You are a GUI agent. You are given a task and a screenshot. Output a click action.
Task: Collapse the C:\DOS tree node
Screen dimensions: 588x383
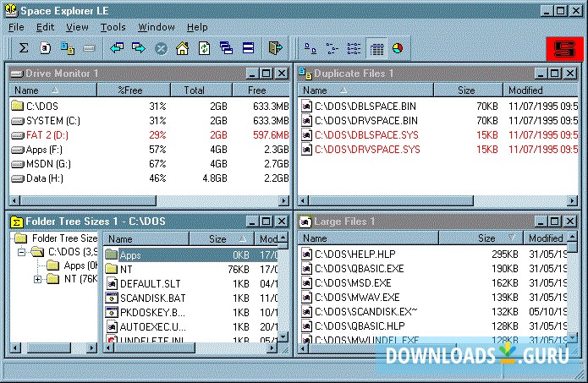[x=22, y=252]
